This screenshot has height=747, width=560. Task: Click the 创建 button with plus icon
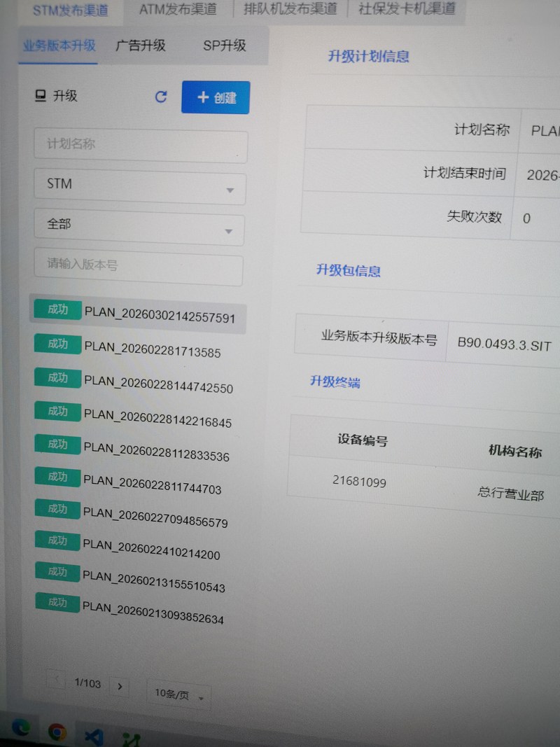pyautogui.click(x=216, y=97)
